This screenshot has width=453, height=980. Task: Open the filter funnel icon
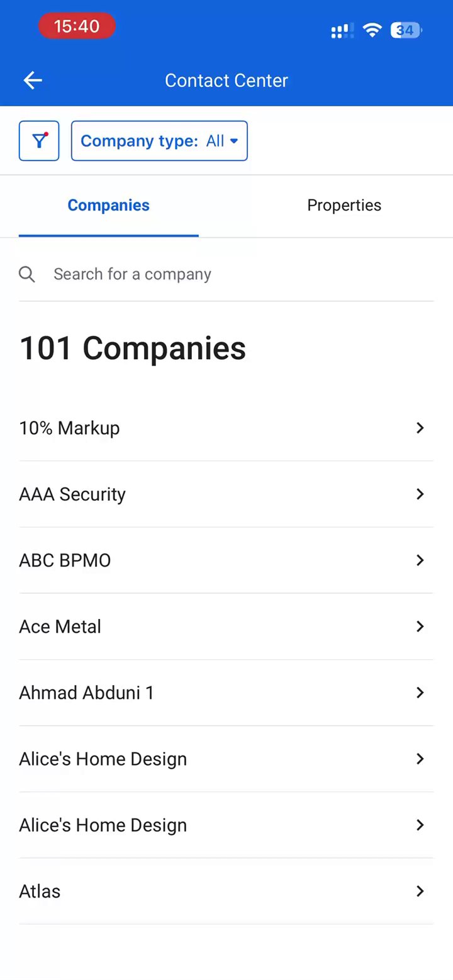[x=39, y=141]
